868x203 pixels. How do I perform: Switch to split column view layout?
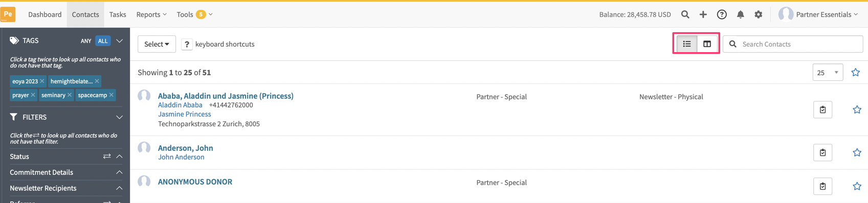click(707, 44)
